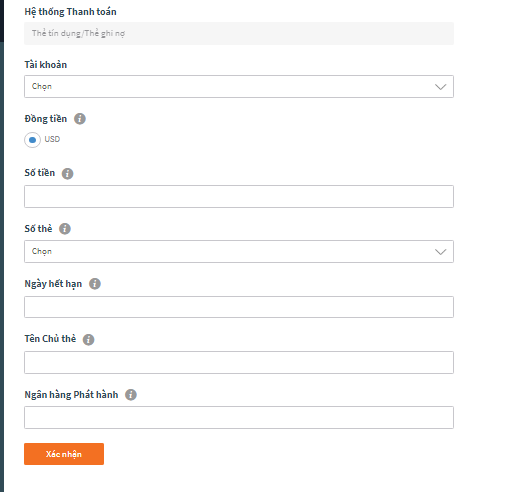The height and width of the screenshot is (492, 505).
Task: Click the Hệ thống Thanh toán heading label
Action: tap(70, 12)
